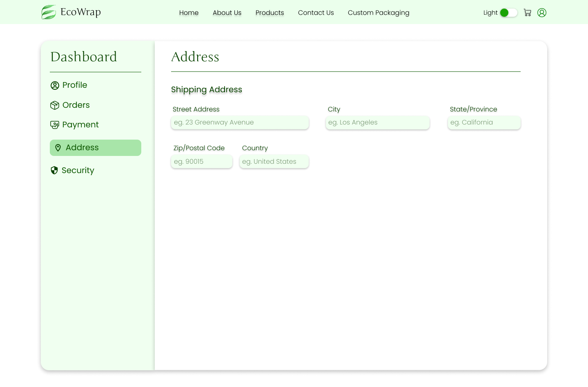Click the Zip/Postal Code field
The image size is (588, 387).
202,162
